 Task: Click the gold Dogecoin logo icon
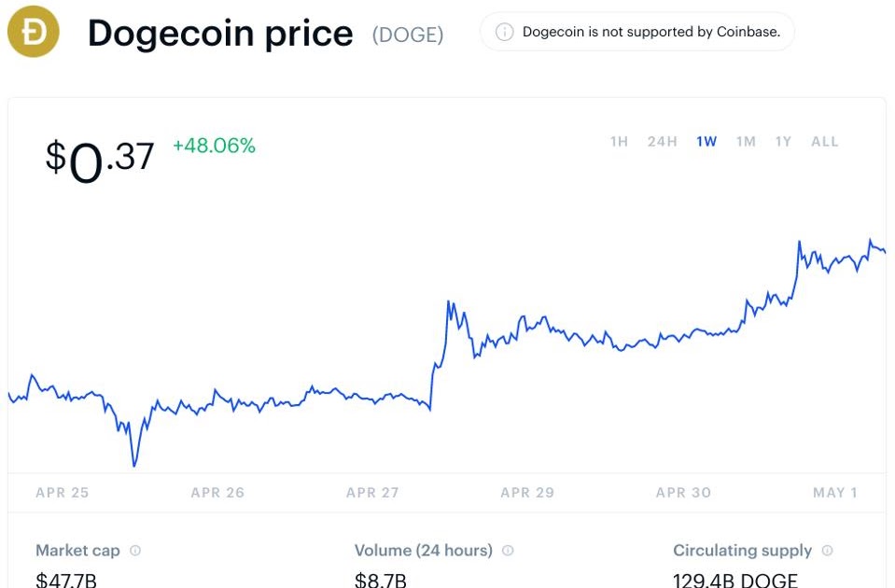[x=33, y=32]
